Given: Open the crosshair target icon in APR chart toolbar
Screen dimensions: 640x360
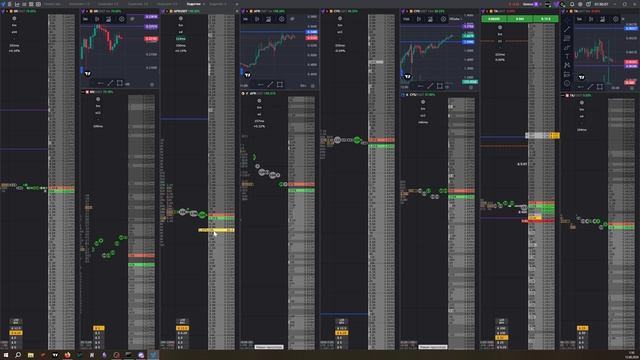Looking at the screenshot, I should click(x=281, y=19).
